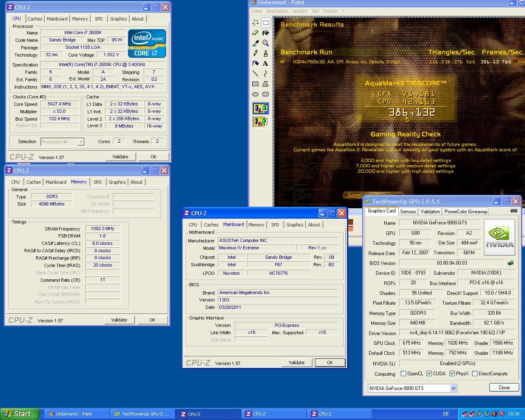The height and width of the screenshot is (420, 525).
Task: Enable the DirectCompute checkbox in GPU-Z
Action: tap(475, 374)
